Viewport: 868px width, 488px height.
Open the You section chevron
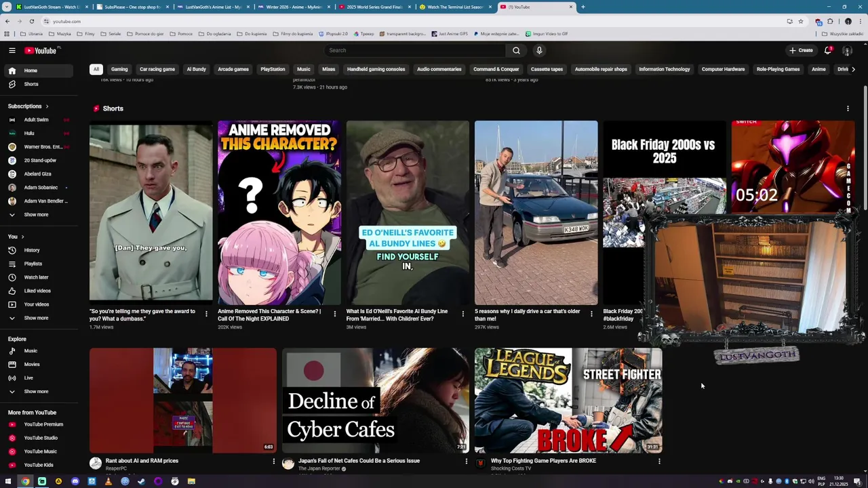[22, 237]
